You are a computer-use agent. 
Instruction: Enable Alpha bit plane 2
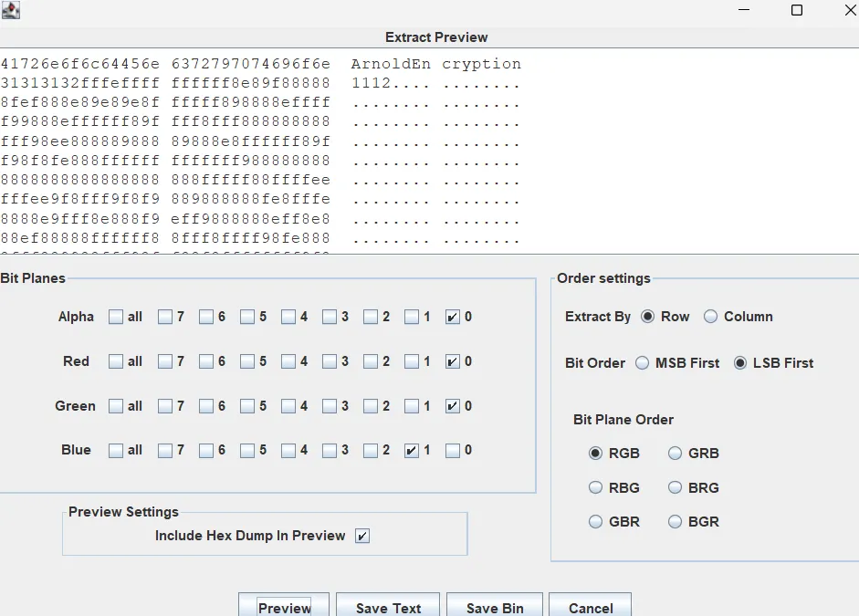point(371,317)
